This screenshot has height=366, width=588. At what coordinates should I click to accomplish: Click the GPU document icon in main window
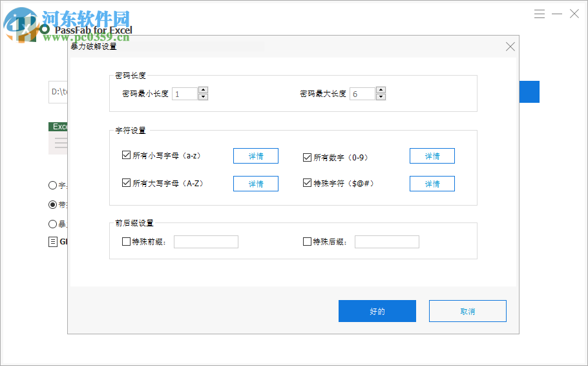[x=53, y=242]
